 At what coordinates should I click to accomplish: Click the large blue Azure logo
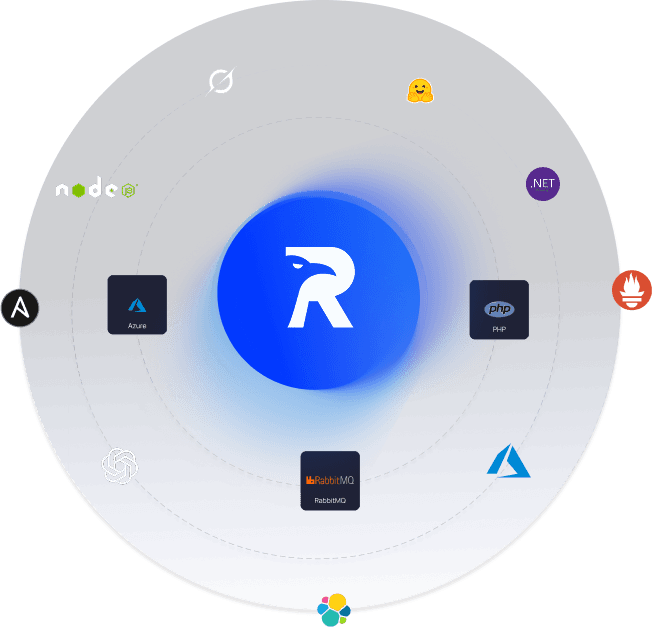click(509, 461)
